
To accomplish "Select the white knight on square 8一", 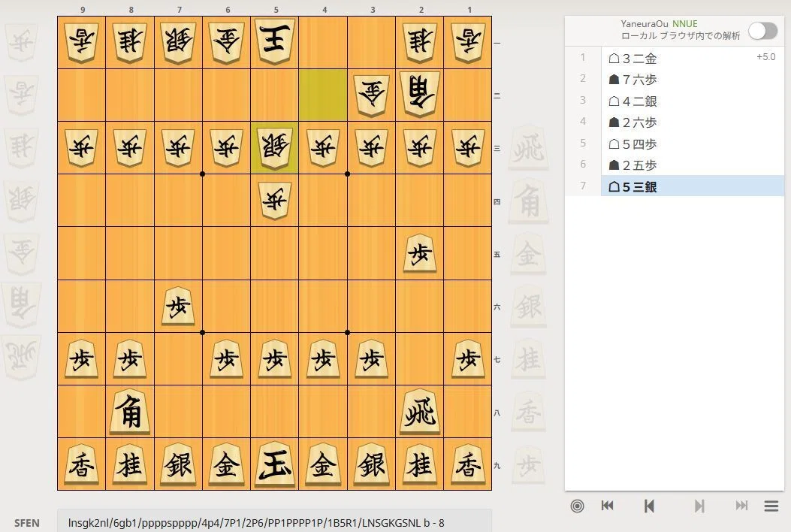I will coord(130,41).
